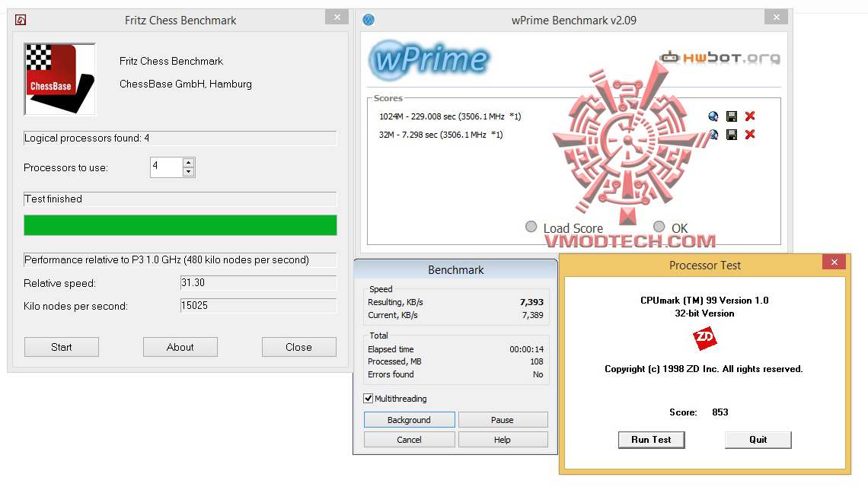Image resolution: width=868 pixels, height=490 pixels.
Task: Click the Start button in Fritz Chess Benchmark
Action: (x=62, y=347)
